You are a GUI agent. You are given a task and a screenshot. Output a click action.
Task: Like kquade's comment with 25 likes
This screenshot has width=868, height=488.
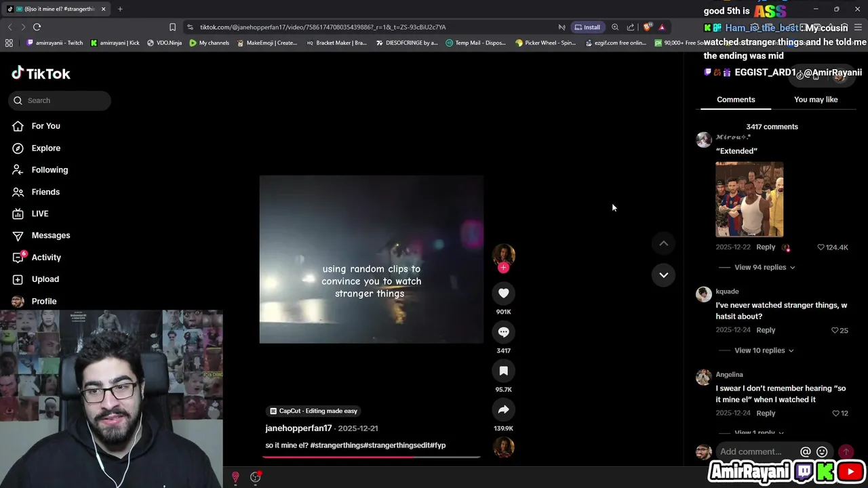[835, 330]
